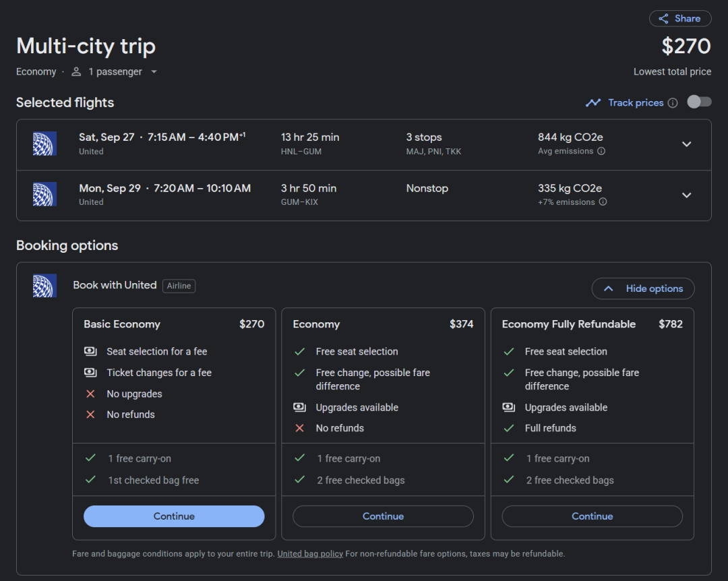Click United logo on GUM–KIX flight
Screen dimensions: 728x581
tap(44, 194)
